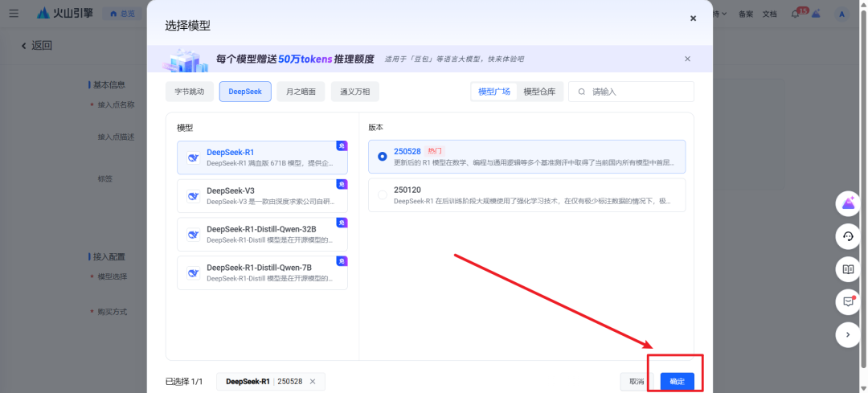Click the 热门 tag on version 250528
868x393 pixels.
coord(435,151)
